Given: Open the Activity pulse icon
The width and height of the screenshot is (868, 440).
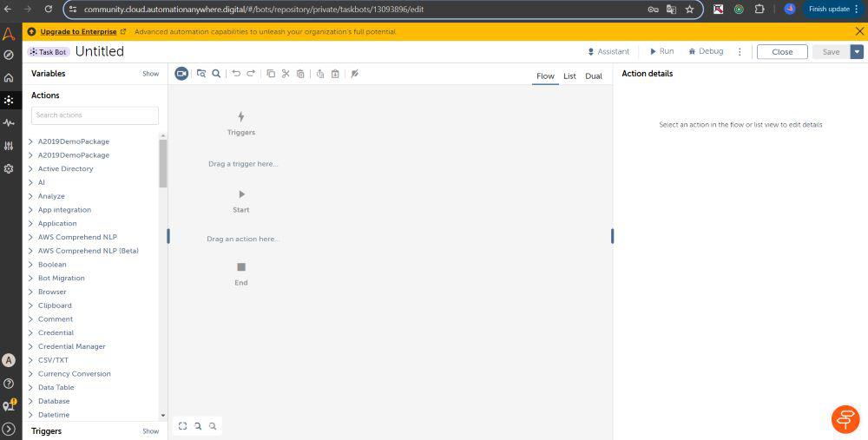Looking at the screenshot, I should 9,123.
